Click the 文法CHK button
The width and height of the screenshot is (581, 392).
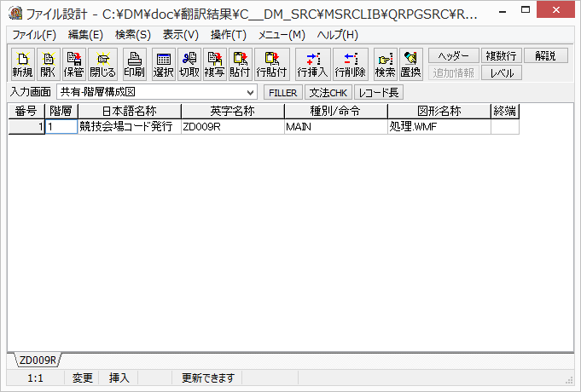point(328,93)
